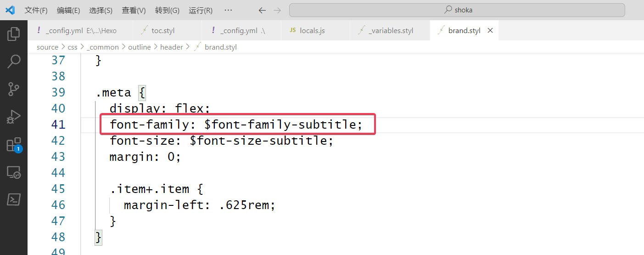This screenshot has width=644, height=255.
Task: Expand the 'header' breadcrumb segment
Action: (x=171, y=47)
